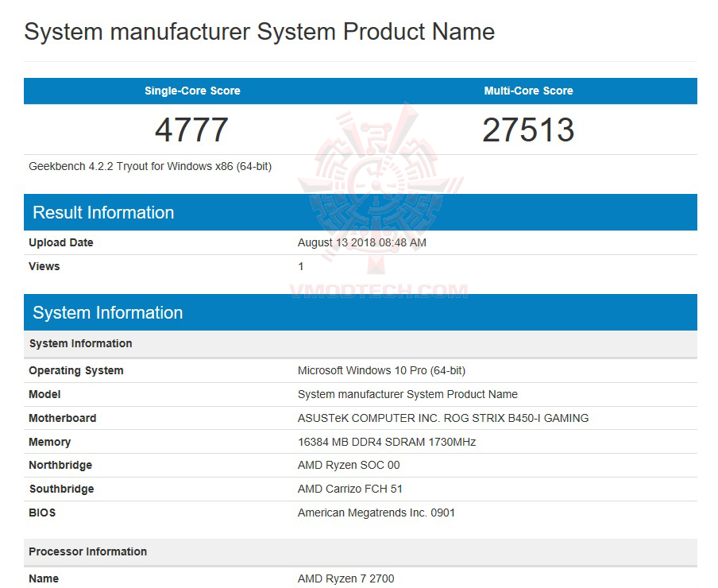The width and height of the screenshot is (718, 588).
Task: Click the Motherboard label
Action: 62,418
